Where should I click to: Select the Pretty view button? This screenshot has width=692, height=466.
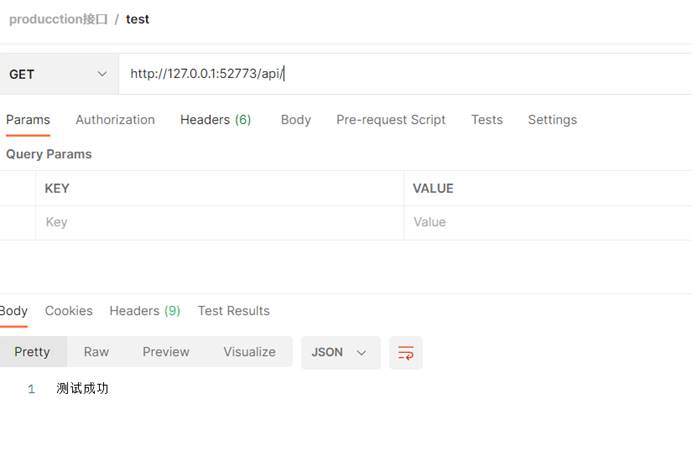pyautogui.click(x=32, y=352)
